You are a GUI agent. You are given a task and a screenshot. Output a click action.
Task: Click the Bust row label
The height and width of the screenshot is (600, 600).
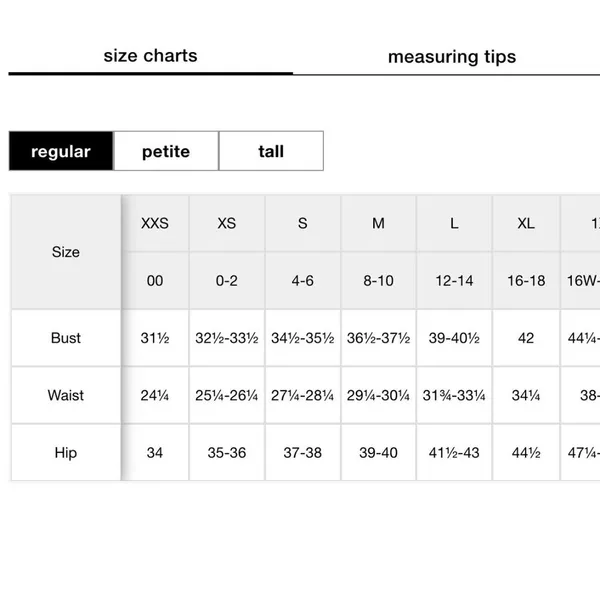tap(66, 338)
